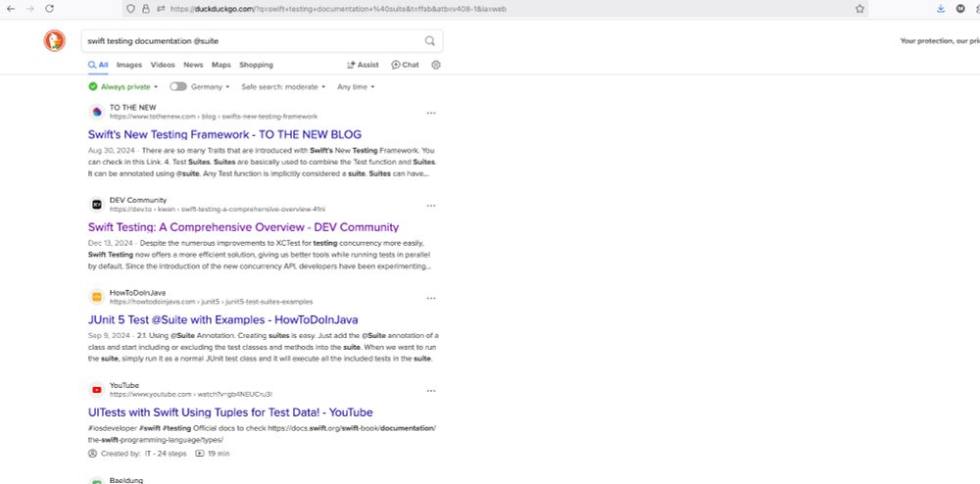Viewport: 980px width, 484px height.
Task: Click the dev.to result URL
Action: [217, 210]
